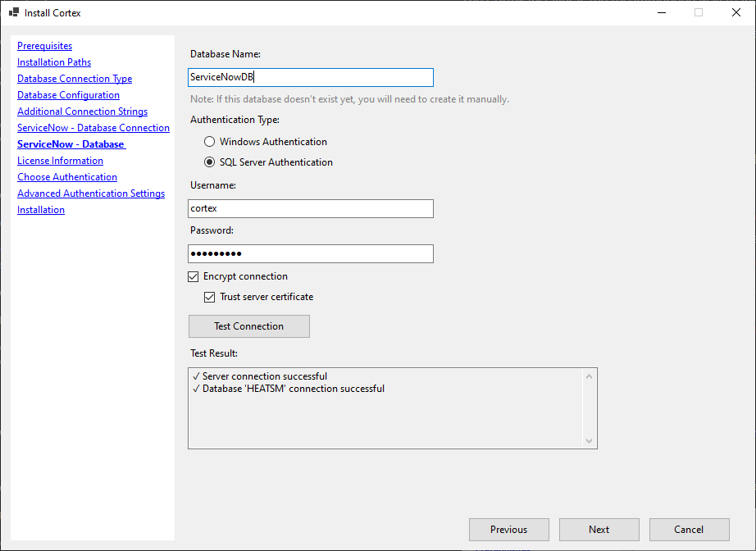Go to Database Configuration
Viewport: 756px width, 551px height.
click(x=68, y=94)
